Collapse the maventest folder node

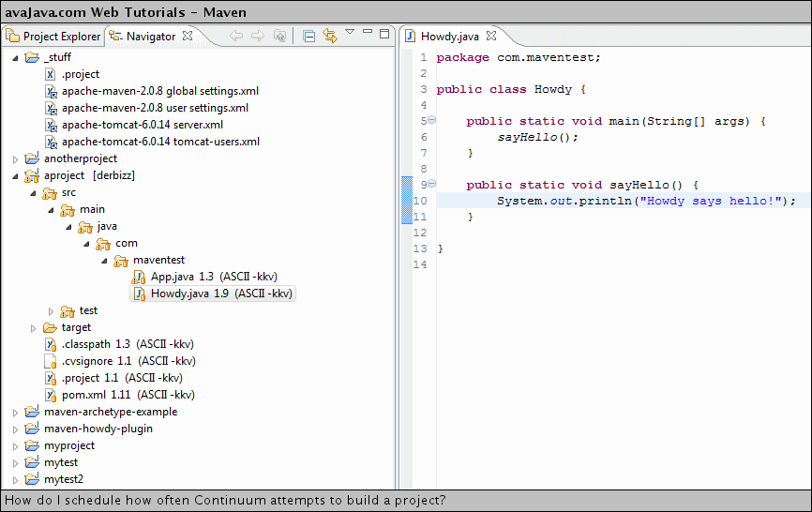[105, 261]
